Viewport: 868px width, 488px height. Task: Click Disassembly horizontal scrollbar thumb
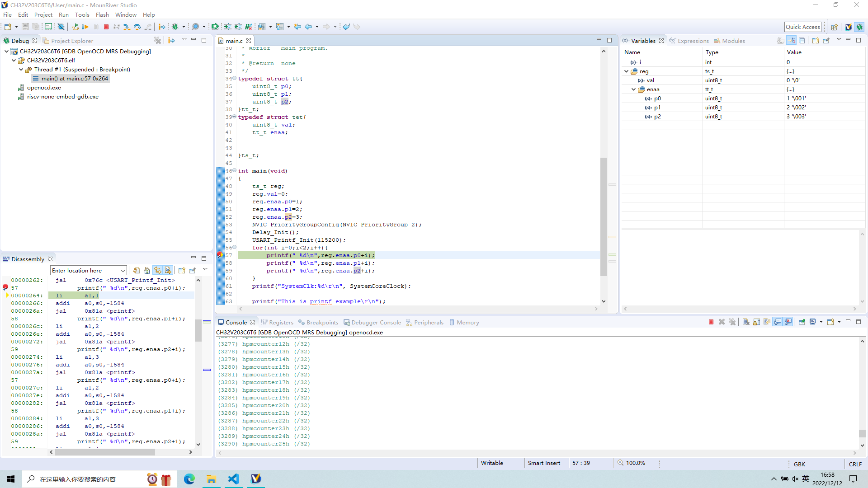click(105, 452)
